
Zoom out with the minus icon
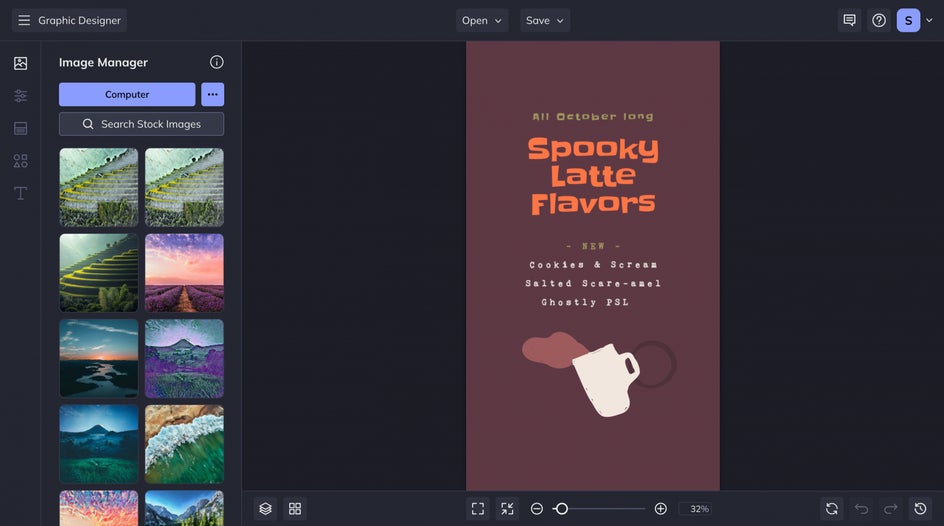(536, 509)
